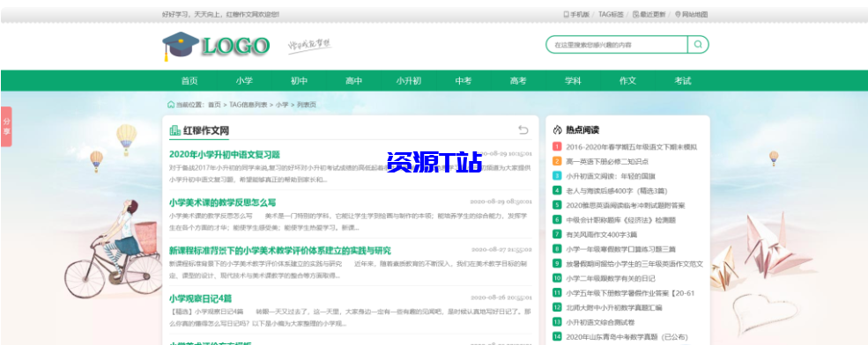This screenshot has width=868, height=345.
Task: Click the TAG标签 top link
Action: (x=612, y=14)
